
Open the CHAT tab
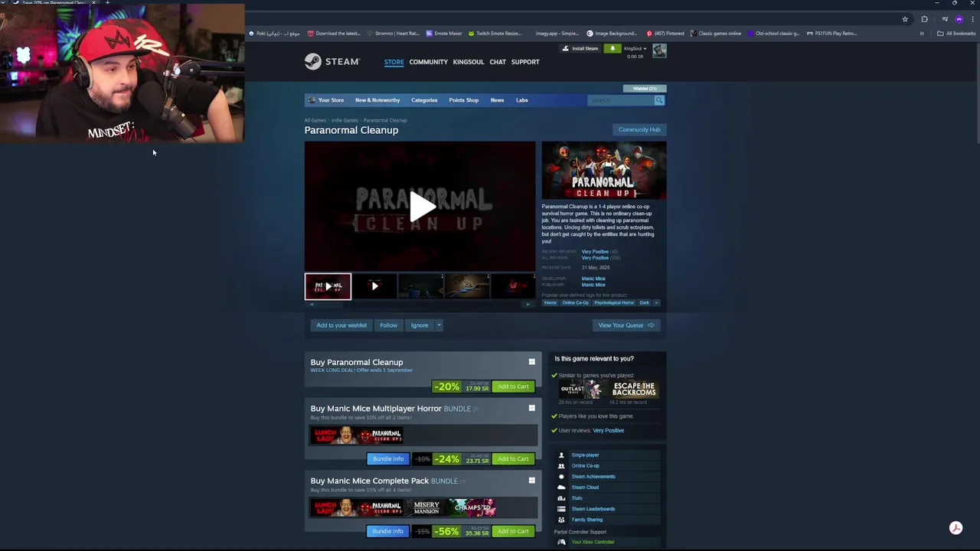498,62
